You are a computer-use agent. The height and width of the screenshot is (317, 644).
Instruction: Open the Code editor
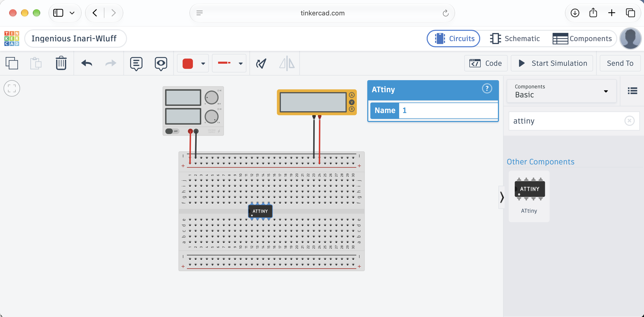(486, 63)
